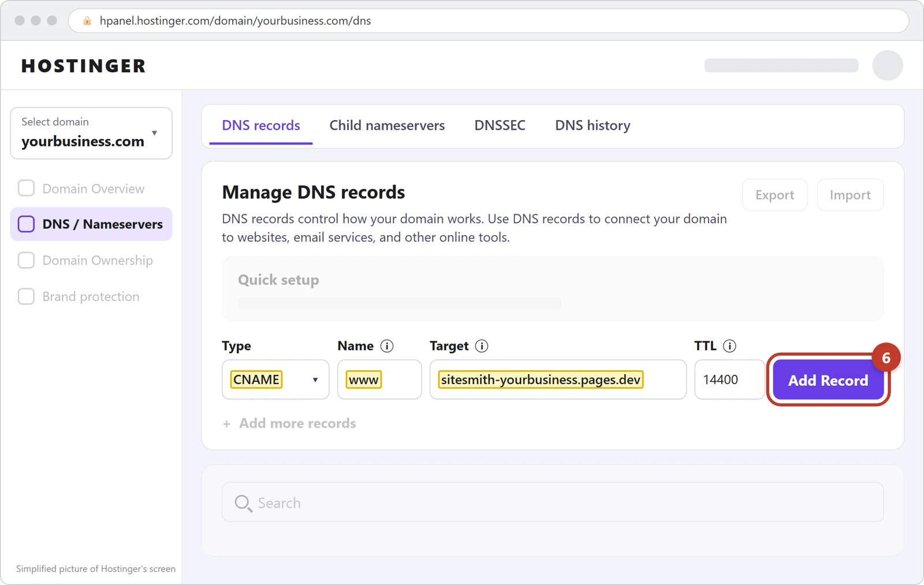Click the Add Record button
Image resolution: width=924 pixels, height=585 pixels.
pyautogui.click(x=828, y=380)
